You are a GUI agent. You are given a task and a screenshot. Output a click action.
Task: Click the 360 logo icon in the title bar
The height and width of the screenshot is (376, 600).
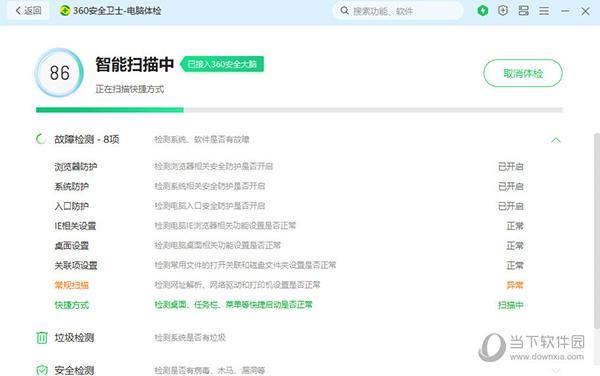point(65,11)
